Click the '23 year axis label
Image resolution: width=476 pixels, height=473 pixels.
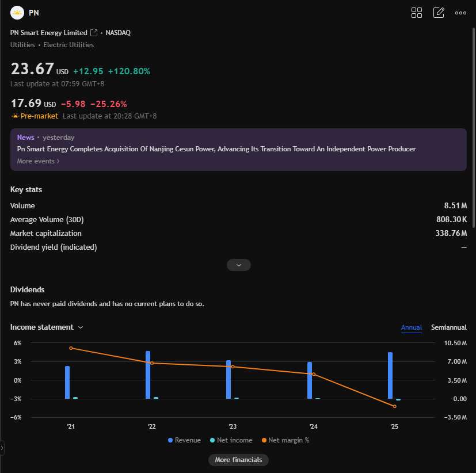[233, 426]
